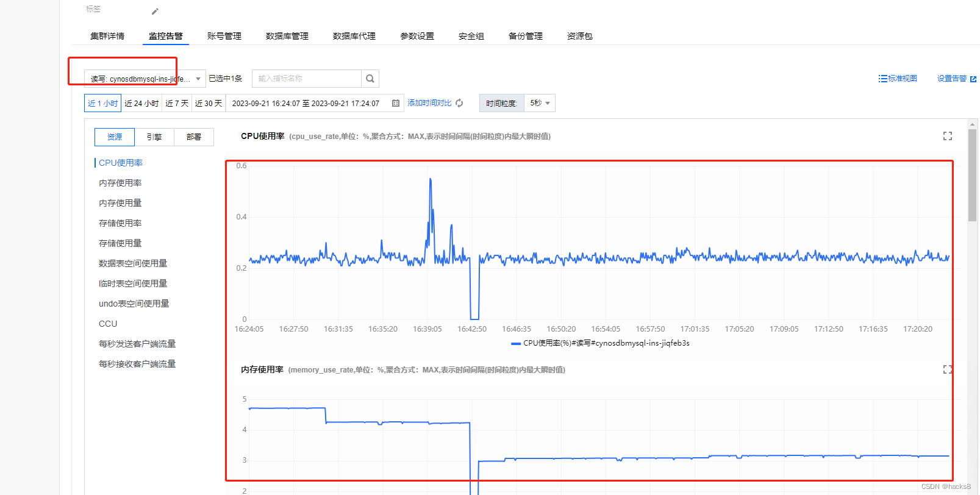Select 内存使用量 in the metric list
The width and height of the screenshot is (980, 495).
coord(120,203)
